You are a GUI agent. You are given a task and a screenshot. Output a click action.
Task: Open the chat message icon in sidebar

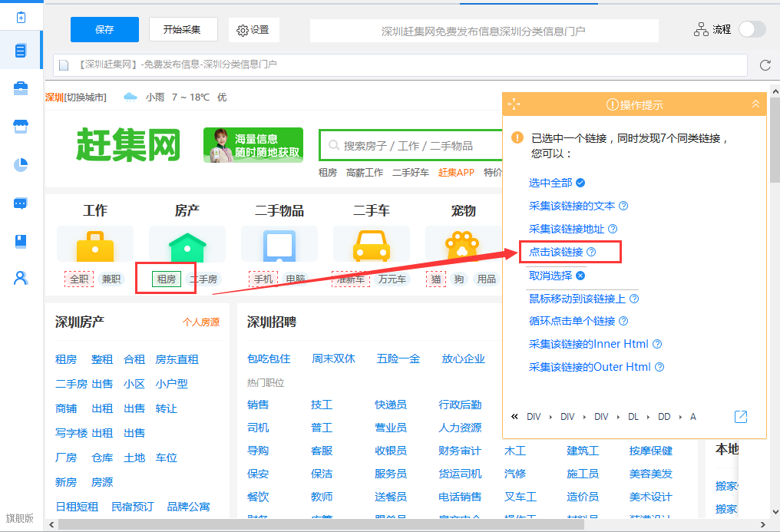point(21,203)
